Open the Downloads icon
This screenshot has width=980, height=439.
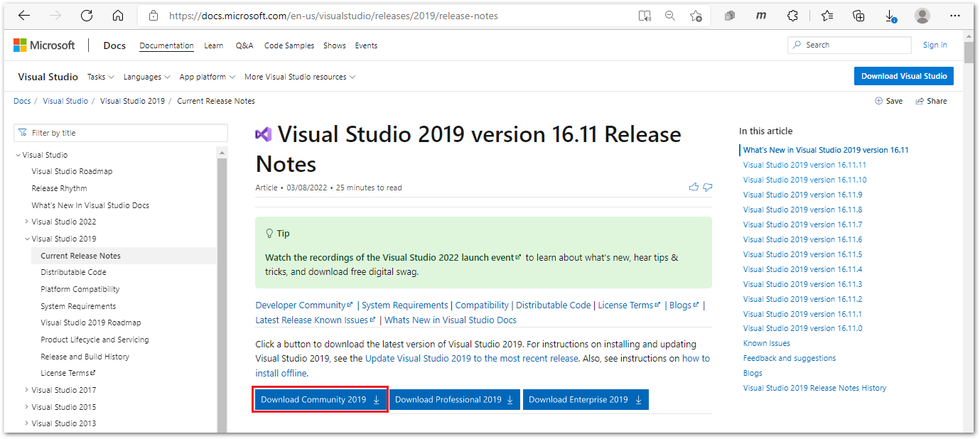pyautogui.click(x=890, y=16)
